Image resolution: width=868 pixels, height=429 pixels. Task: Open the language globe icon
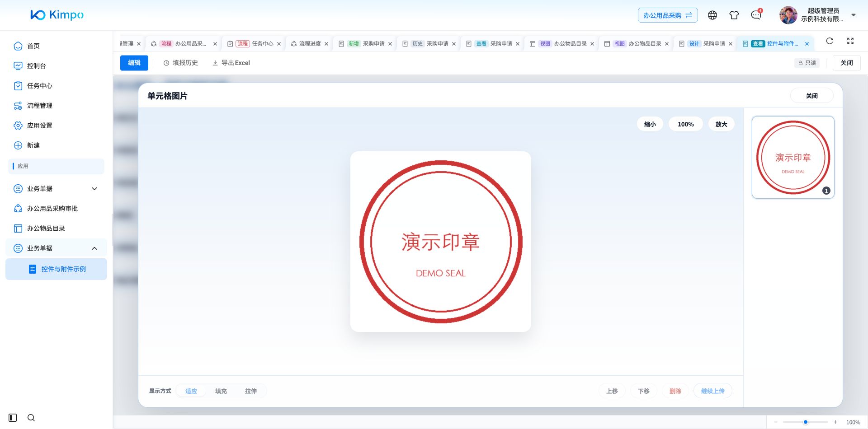point(712,15)
